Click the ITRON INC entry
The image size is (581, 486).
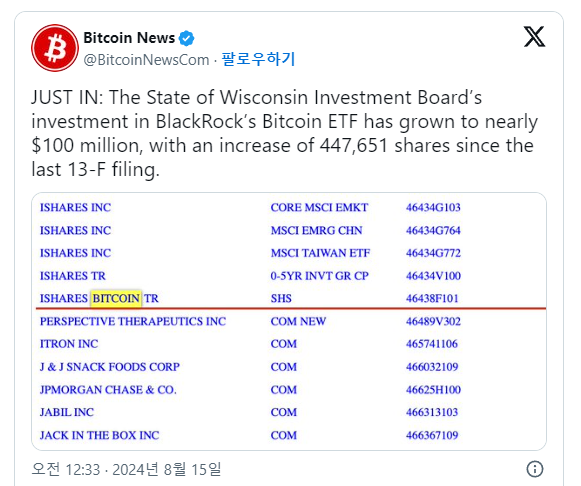pyautogui.click(x=69, y=344)
